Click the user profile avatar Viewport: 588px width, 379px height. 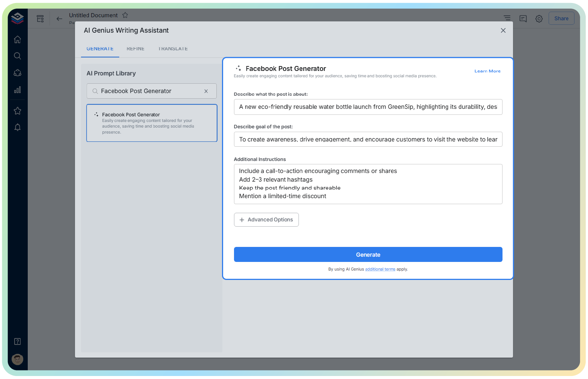(x=17, y=359)
